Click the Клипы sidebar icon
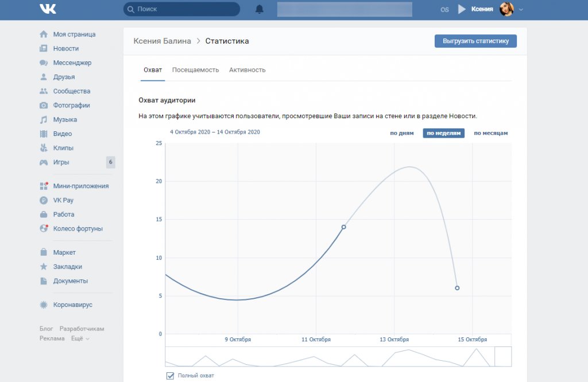Screen dimensions: 588x382 tap(43, 148)
